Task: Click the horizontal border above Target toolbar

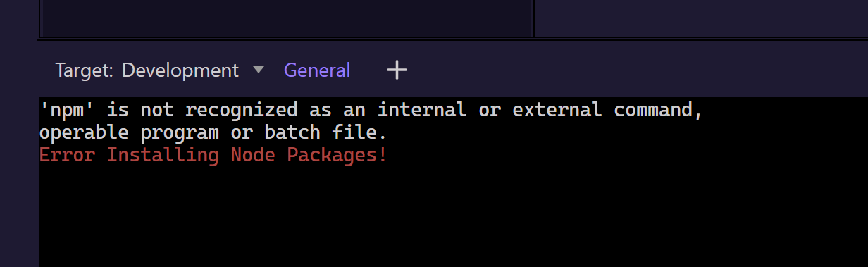Action: point(453,39)
